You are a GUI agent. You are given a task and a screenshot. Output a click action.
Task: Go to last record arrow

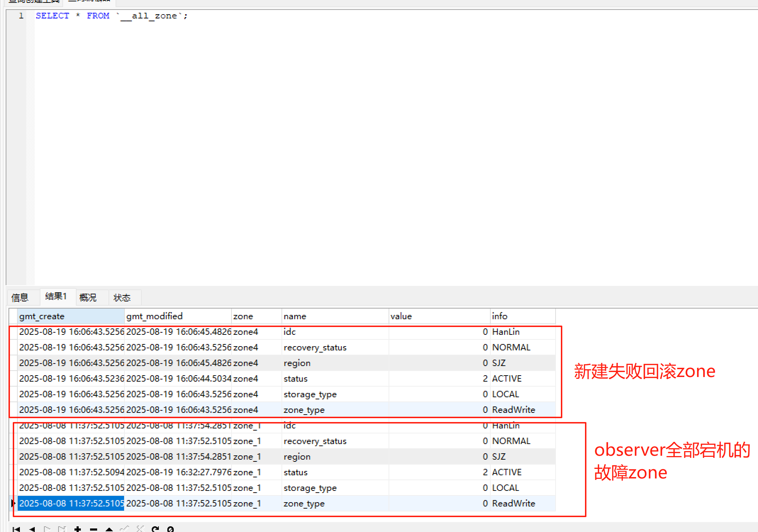point(62,529)
